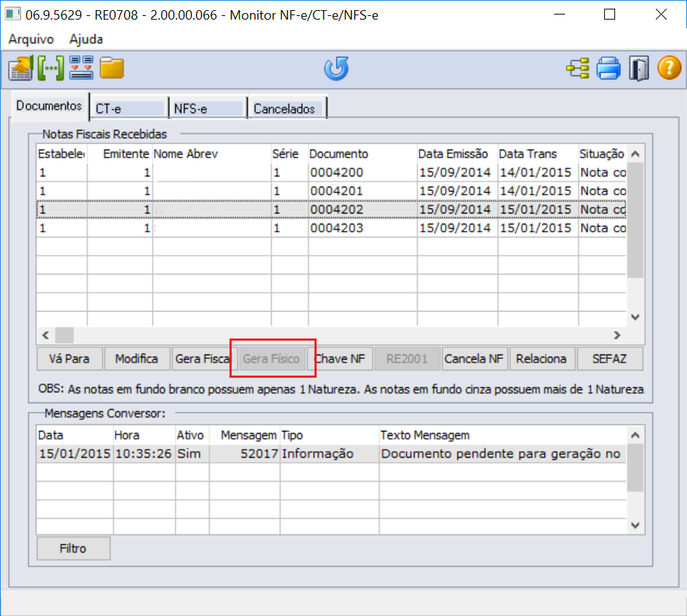
Task: Click the Filtro button
Action: (x=73, y=548)
